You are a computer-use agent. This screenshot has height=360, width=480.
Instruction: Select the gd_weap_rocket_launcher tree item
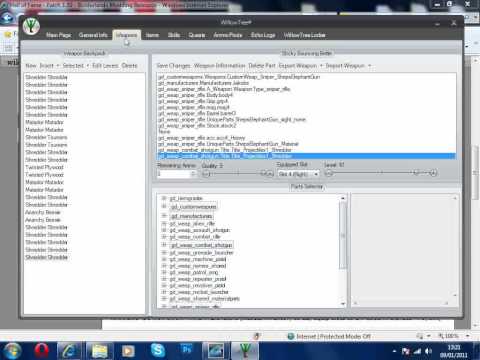coord(199,292)
